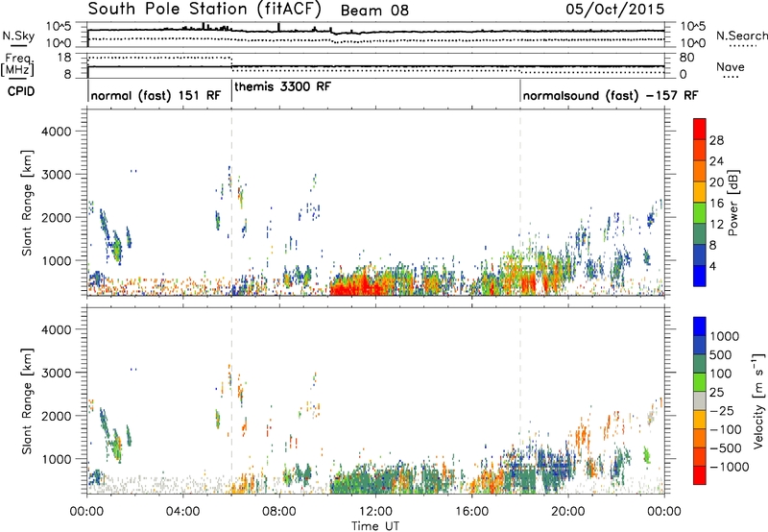Click the '3000' tick of the velocity panel

[x=57, y=373]
